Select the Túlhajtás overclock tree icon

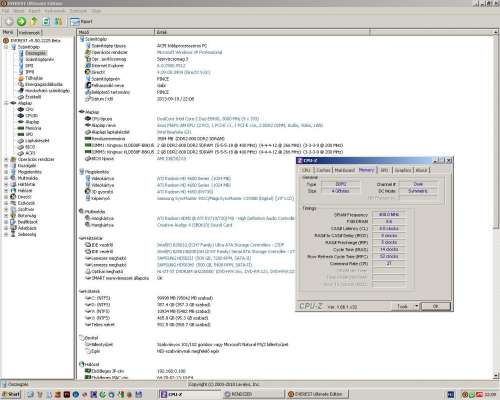coord(21,78)
